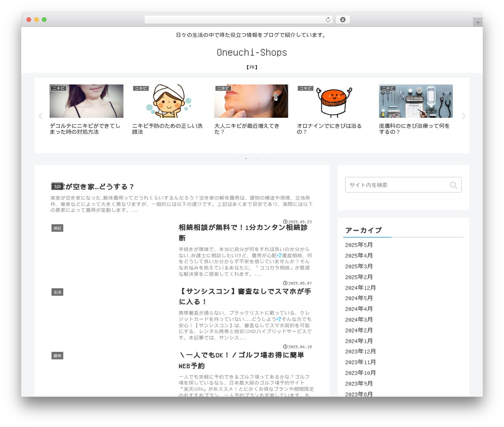504x427 pixels.
Task: Select the first carousel pagination dot
Action: pyautogui.click(x=235, y=158)
